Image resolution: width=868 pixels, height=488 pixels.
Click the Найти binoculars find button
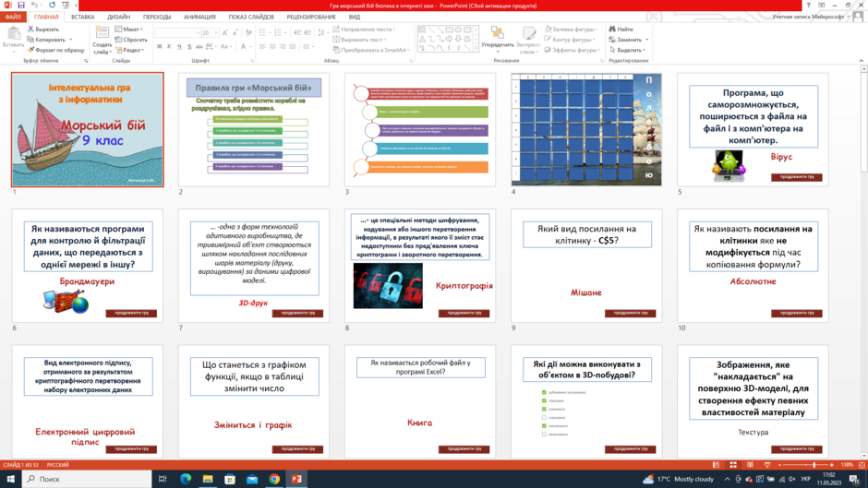pos(621,29)
